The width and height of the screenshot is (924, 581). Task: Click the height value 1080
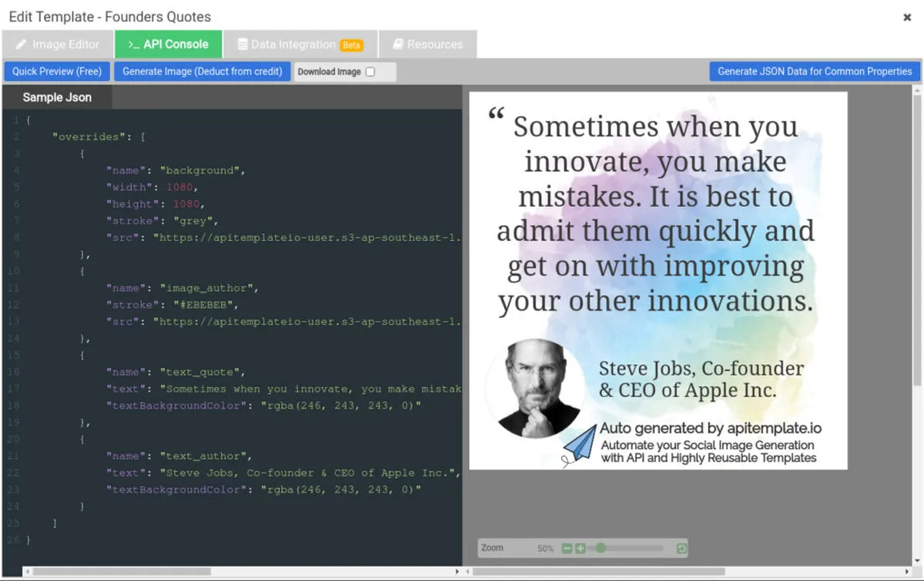pos(185,204)
